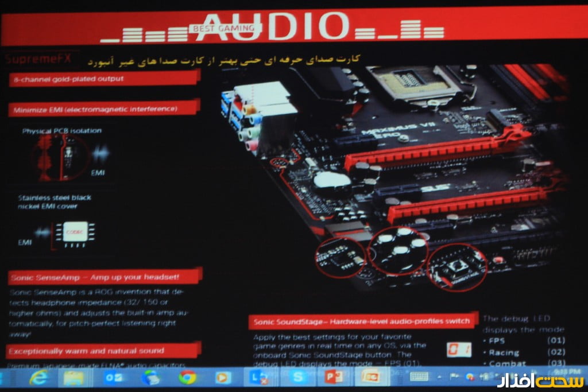This screenshot has height=392, width=588.
Task: Open Skype from the taskbar
Action: [299, 378]
